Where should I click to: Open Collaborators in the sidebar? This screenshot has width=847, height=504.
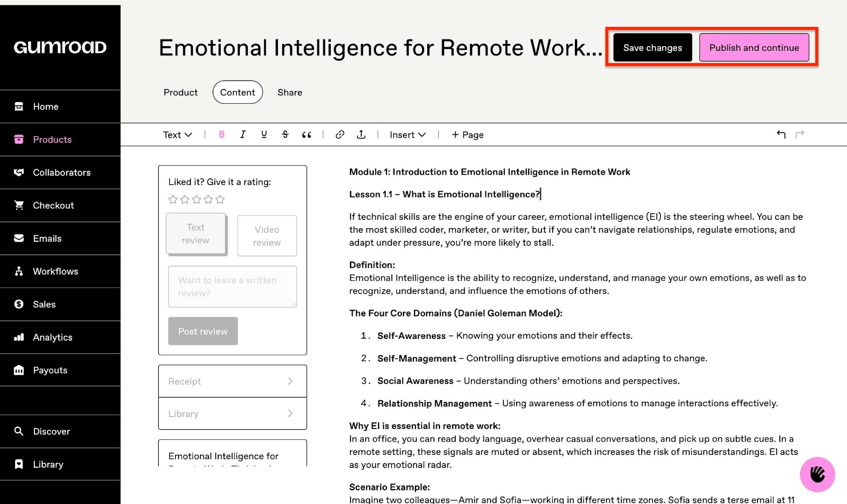click(60, 172)
